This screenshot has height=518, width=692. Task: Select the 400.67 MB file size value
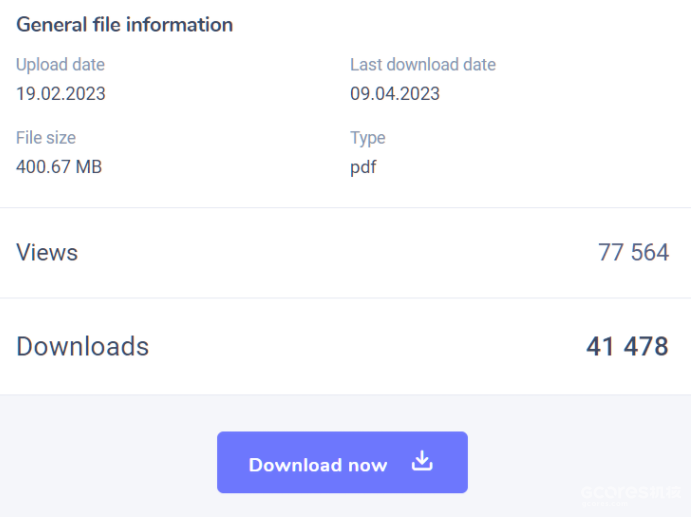click(59, 167)
